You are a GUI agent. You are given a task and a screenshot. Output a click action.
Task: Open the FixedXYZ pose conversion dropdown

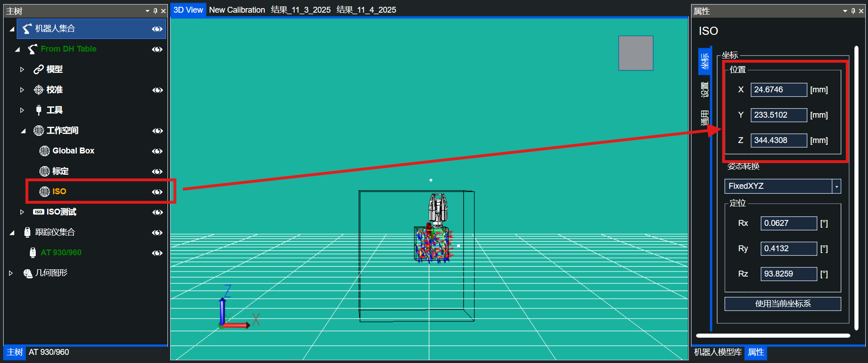coord(836,186)
